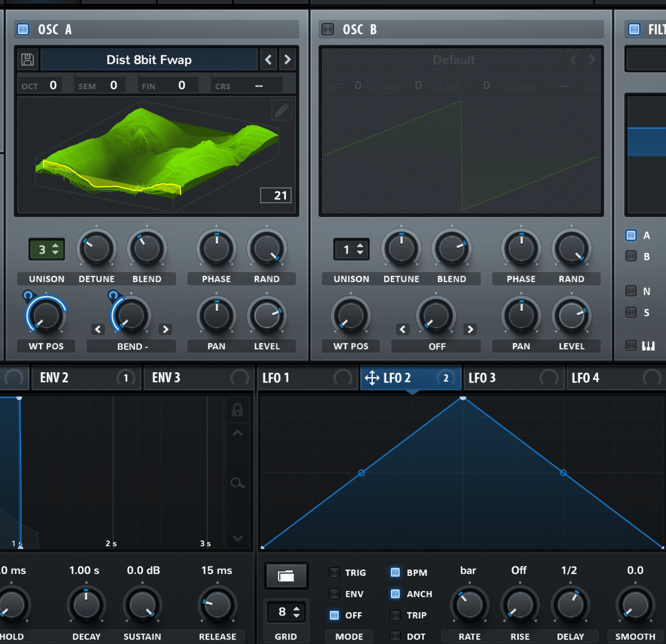Image resolution: width=666 pixels, height=644 pixels.
Task: Click the envelope scroll down chevron
Action: 238,538
